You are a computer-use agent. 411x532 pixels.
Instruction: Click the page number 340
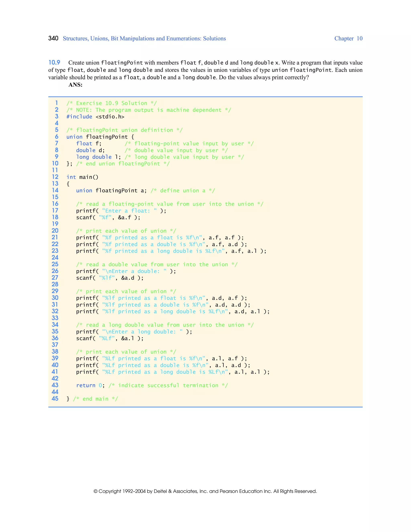[x=53, y=38]
